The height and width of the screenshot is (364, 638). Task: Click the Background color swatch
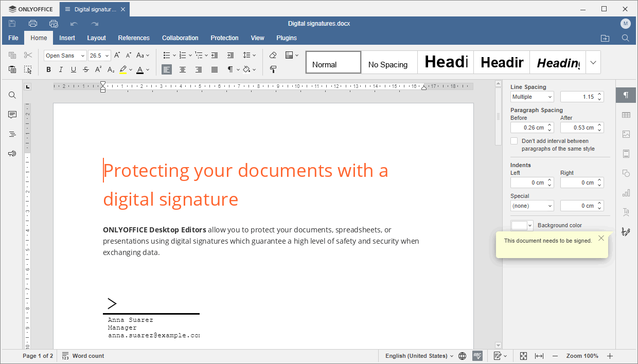pos(522,225)
